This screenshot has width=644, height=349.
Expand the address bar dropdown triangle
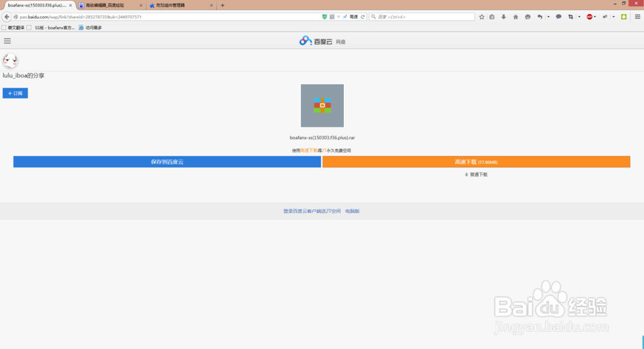(x=339, y=17)
